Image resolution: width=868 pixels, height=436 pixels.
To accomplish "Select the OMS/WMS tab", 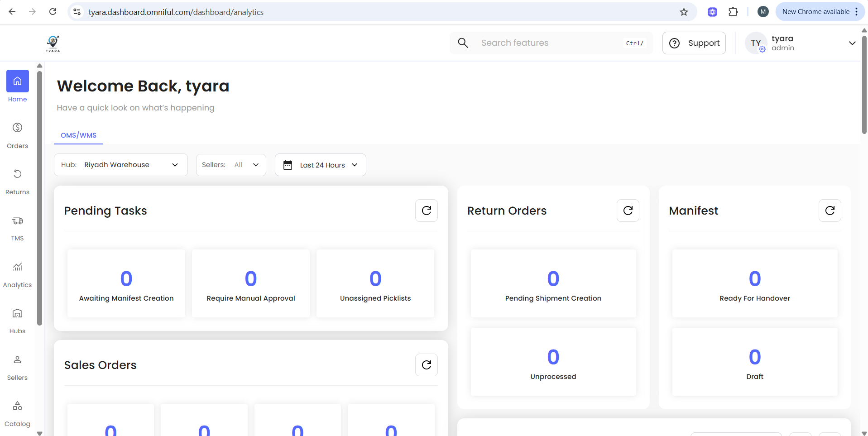I will pos(78,135).
